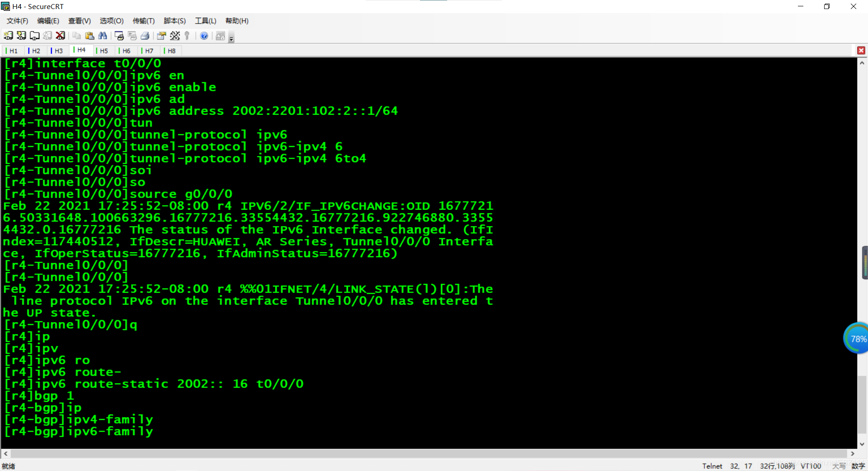The height and width of the screenshot is (471, 868).
Task: Click the Public Key Assistant key icon
Action: 187,36
